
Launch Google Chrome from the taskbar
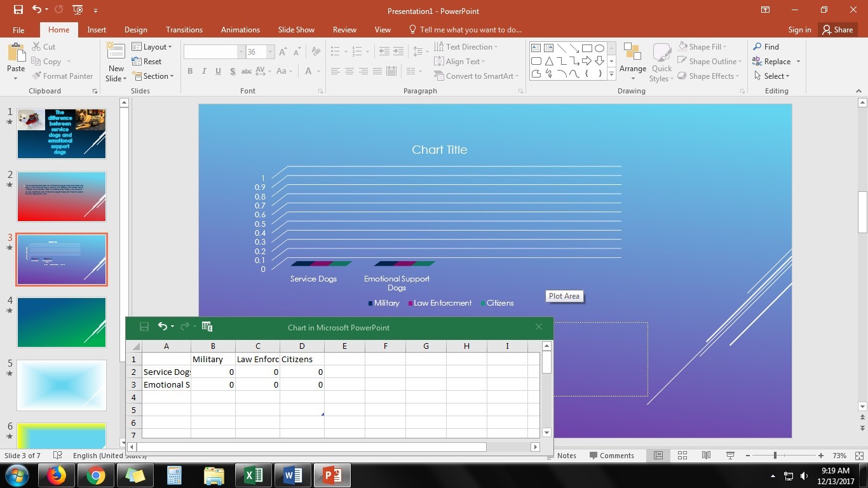click(x=96, y=475)
